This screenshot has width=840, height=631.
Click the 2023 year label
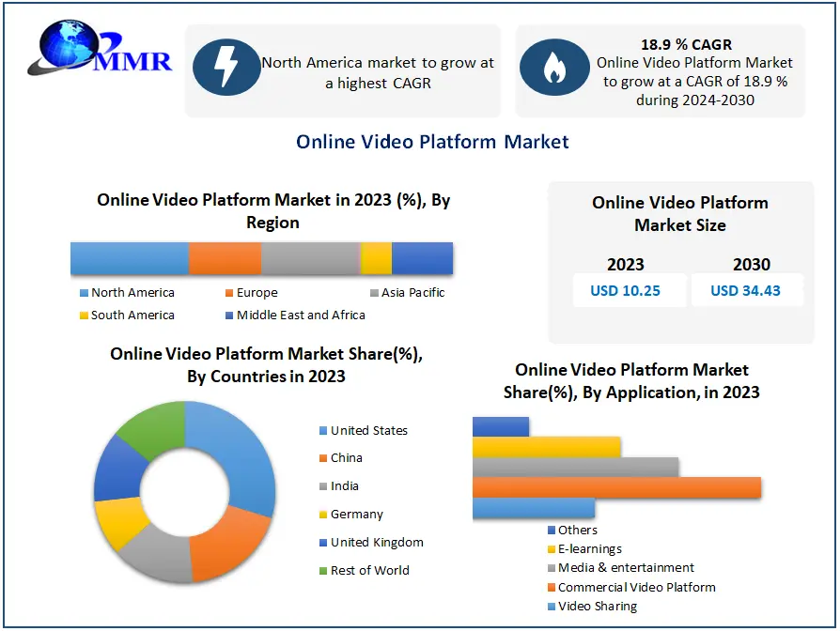(625, 265)
